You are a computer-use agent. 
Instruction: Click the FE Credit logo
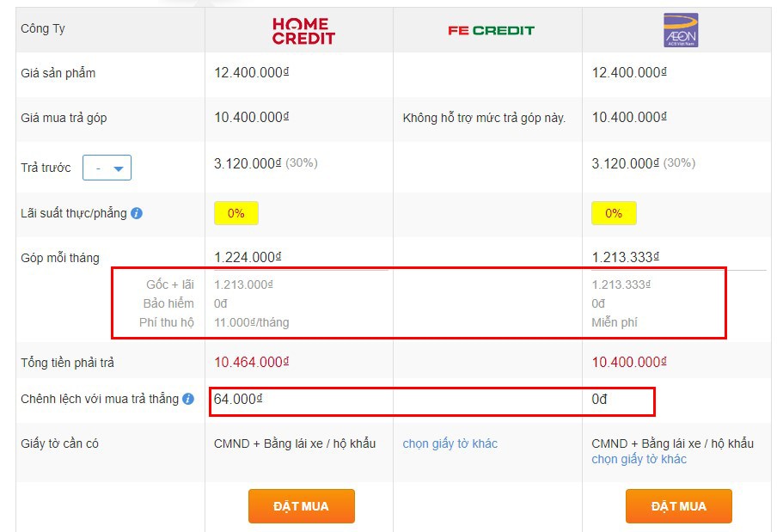coord(491,30)
